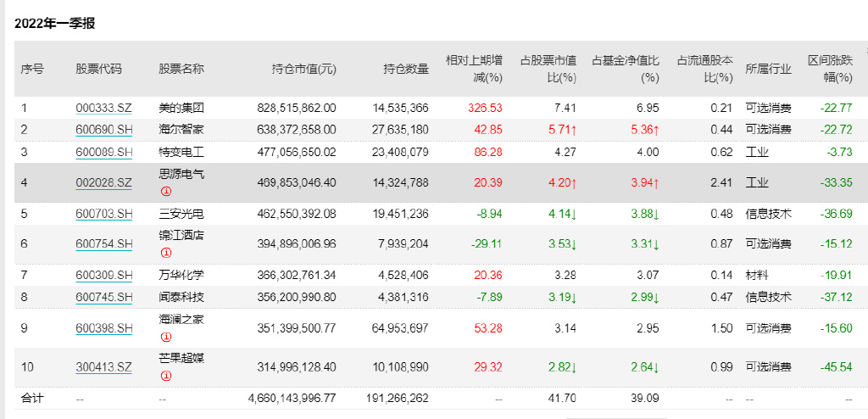Click holding value 638,372,658.00
The image size is (868, 419).
point(297,130)
